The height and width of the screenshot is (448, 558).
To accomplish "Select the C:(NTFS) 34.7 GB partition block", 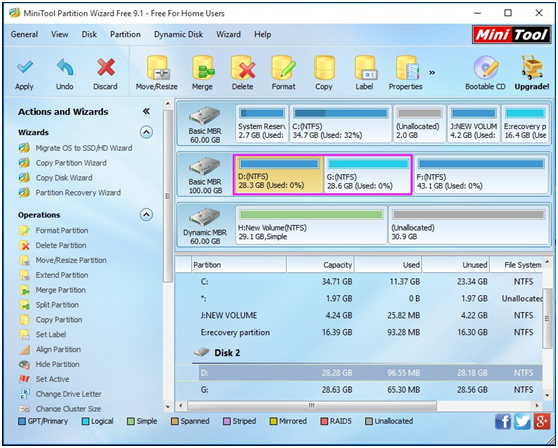I will [341, 124].
